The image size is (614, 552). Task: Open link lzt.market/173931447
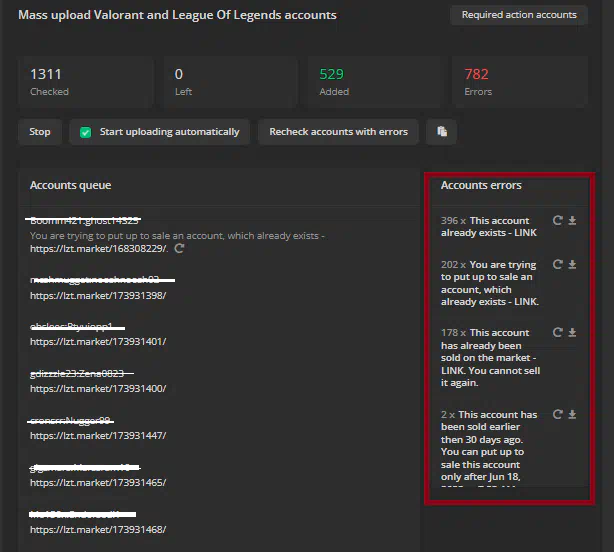click(x=98, y=436)
